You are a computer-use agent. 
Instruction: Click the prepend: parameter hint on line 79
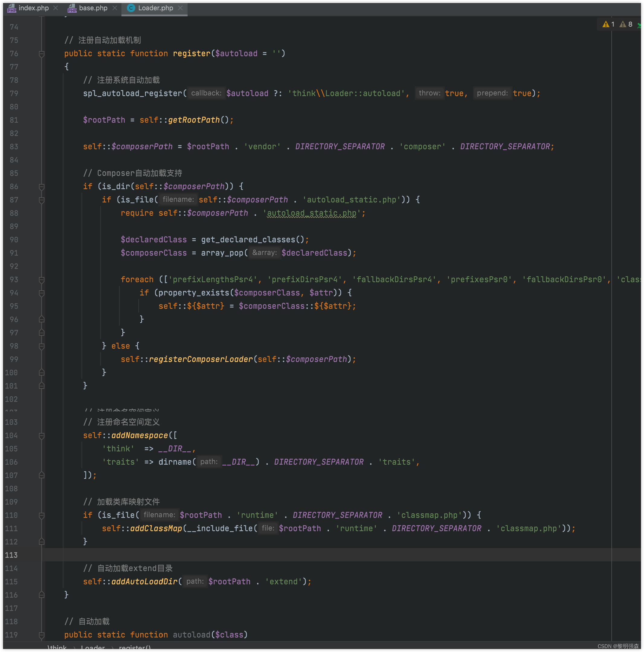pos(492,93)
